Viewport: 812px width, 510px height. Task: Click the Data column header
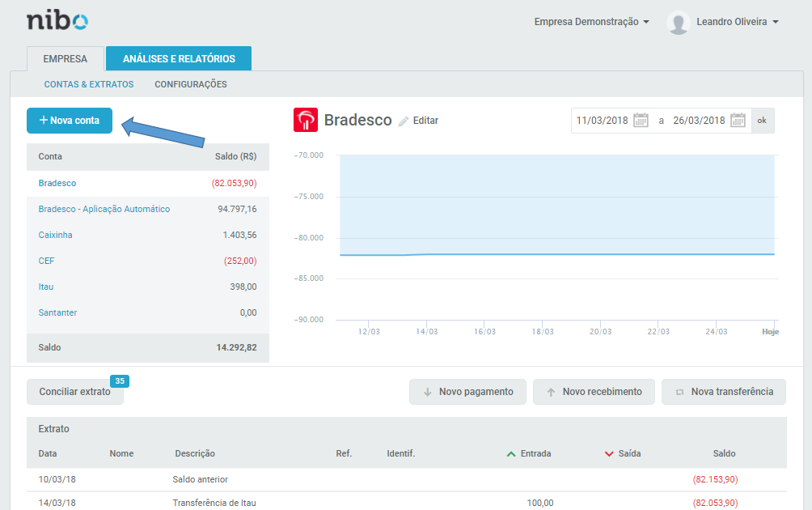(48, 453)
